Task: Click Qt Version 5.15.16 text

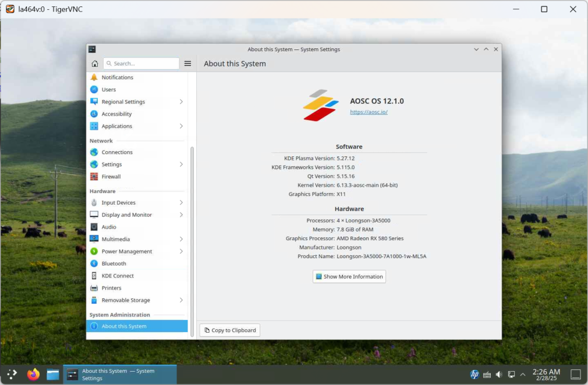Action: (331, 176)
